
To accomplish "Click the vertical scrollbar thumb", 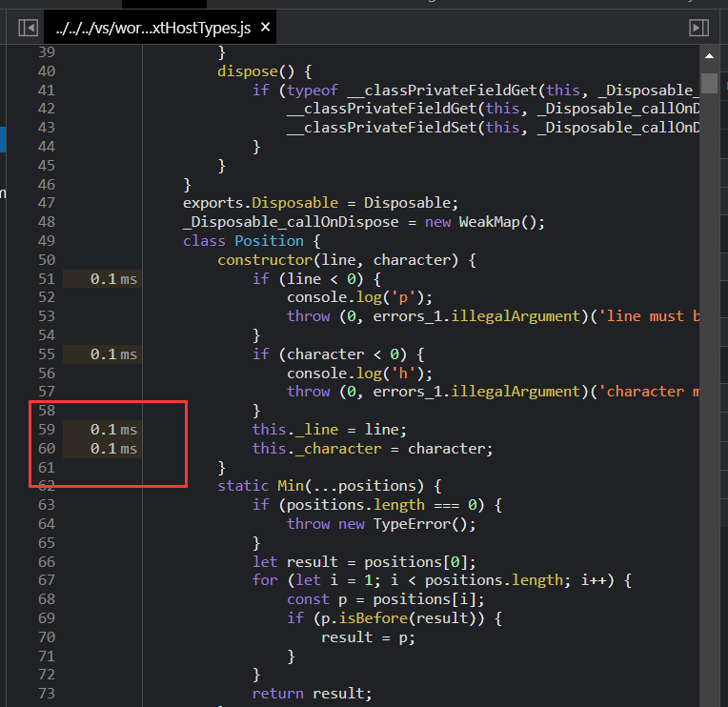I will (709, 84).
